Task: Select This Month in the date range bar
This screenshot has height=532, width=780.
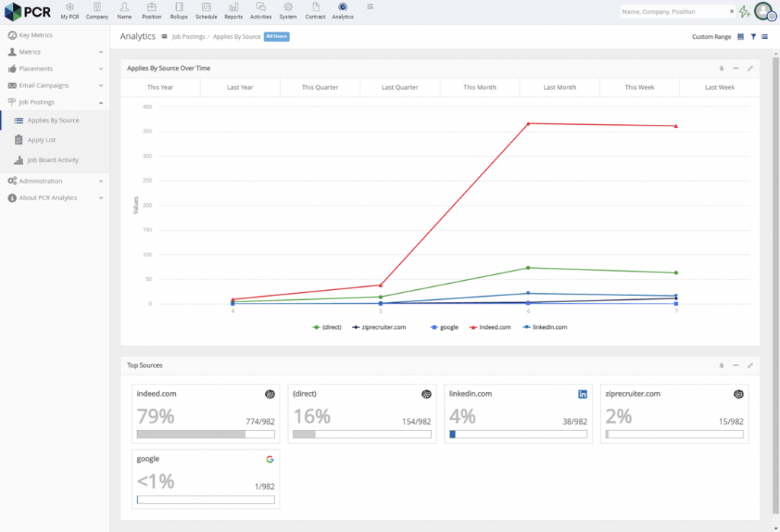Action: click(x=480, y=87)
